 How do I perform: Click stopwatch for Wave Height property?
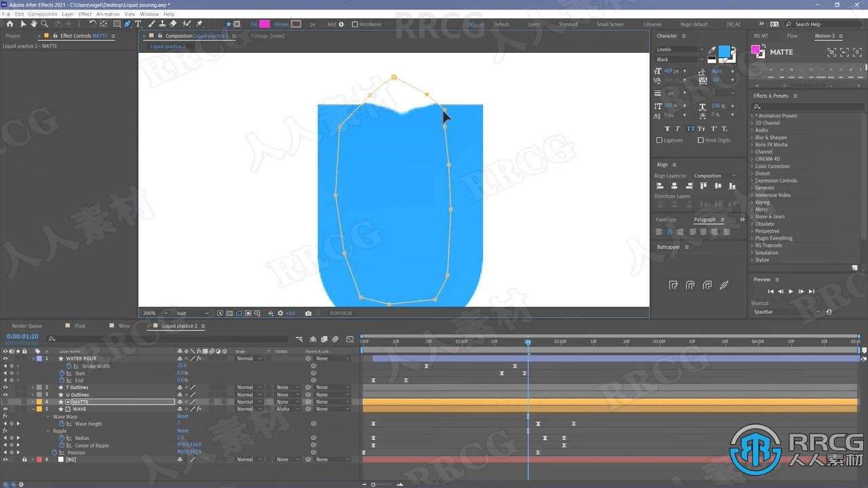coord(62,424)
